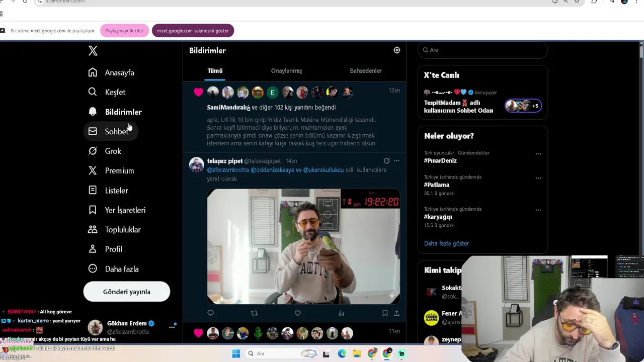The width and height of the screenshot is (644, 362).
Task: Open Keşfet from the sidebar
Action: 107,92
